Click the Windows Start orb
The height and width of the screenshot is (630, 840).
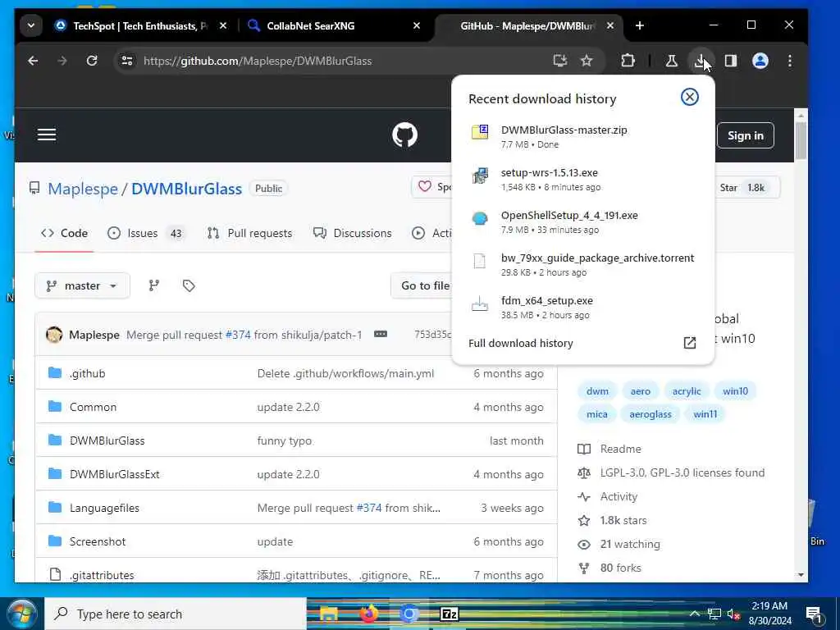[x=21, y=614]
